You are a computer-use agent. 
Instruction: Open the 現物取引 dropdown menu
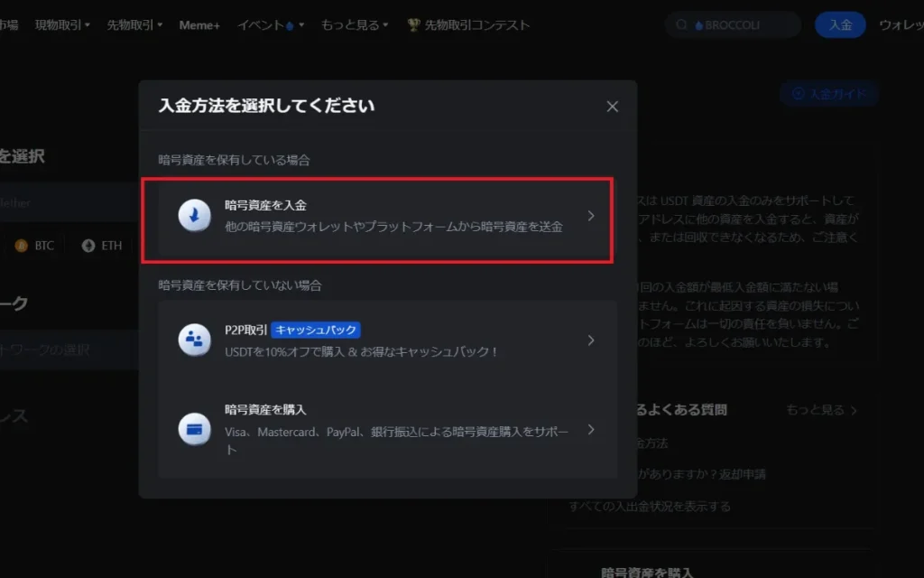(x=62, y=25)
